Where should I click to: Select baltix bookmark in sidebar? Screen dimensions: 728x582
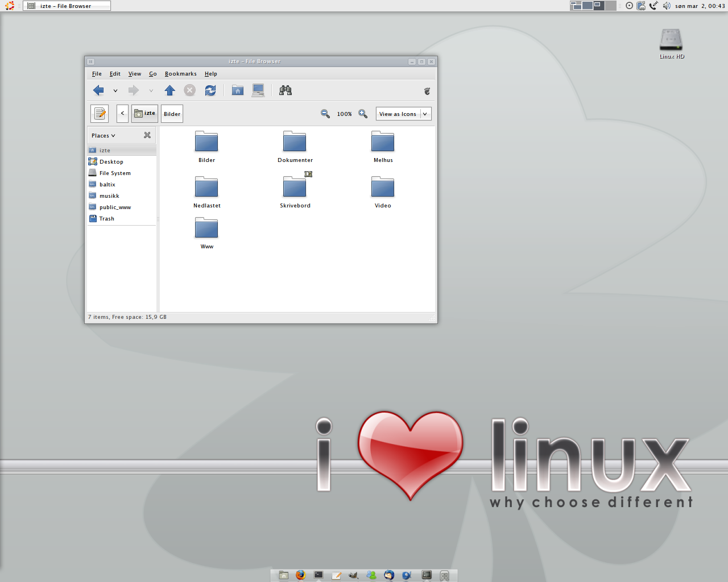click(122, 185)
